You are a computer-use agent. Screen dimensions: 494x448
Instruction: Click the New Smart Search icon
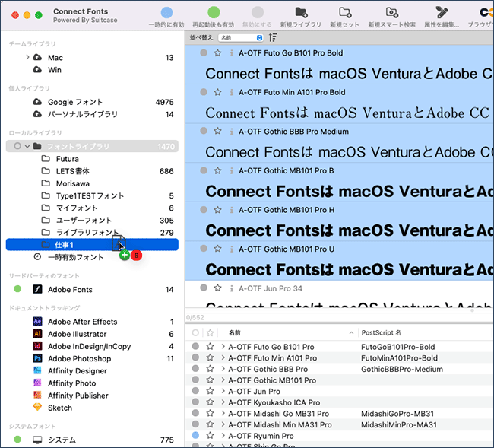coord(392,13)
